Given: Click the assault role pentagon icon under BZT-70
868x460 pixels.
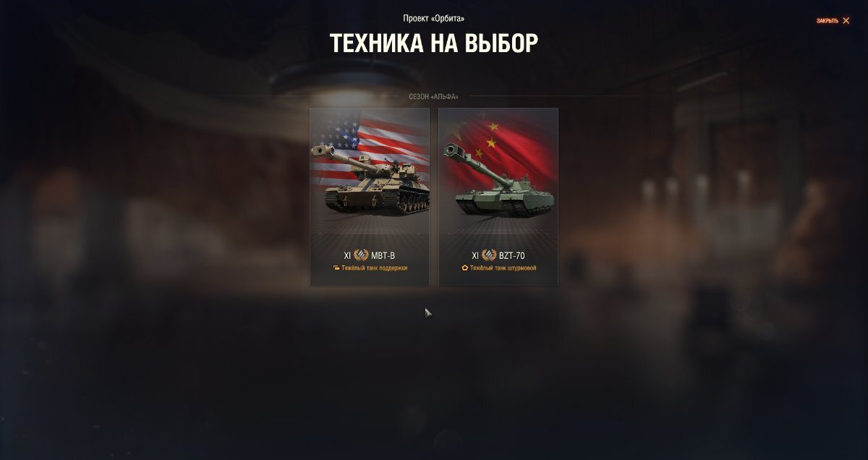Looking at the screenshot, I should [x=465, y=268].
